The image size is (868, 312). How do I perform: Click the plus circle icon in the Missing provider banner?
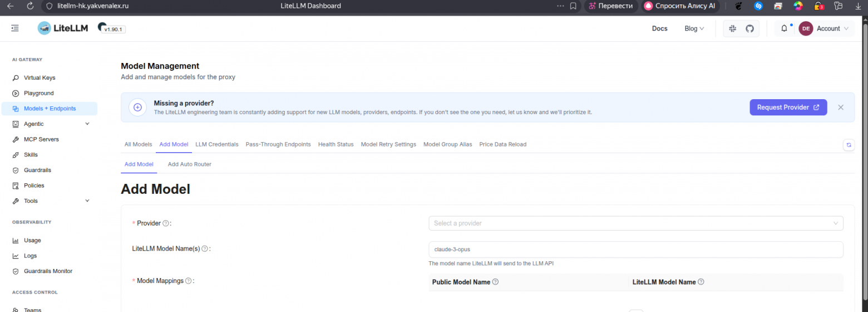137,108
